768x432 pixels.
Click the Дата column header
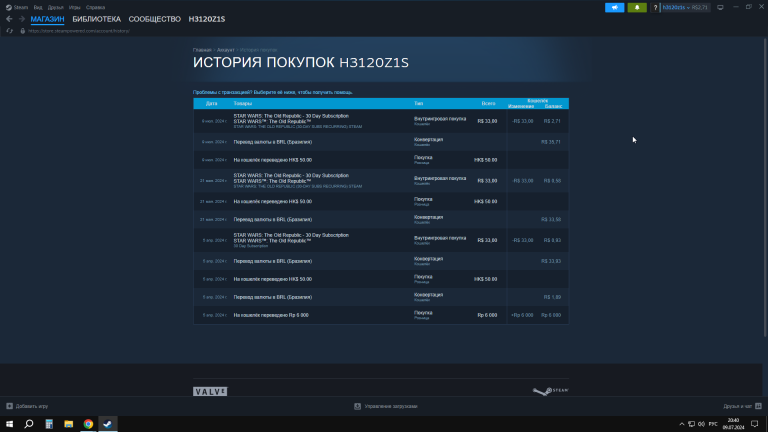pyautogui.click(x=212, y=103)
